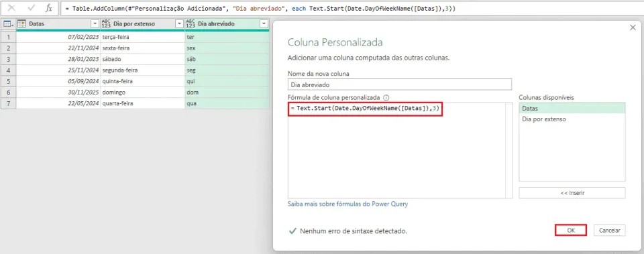Click the cell dom
This screenshot has width=644, height=254.
click(x=227, y=92)
